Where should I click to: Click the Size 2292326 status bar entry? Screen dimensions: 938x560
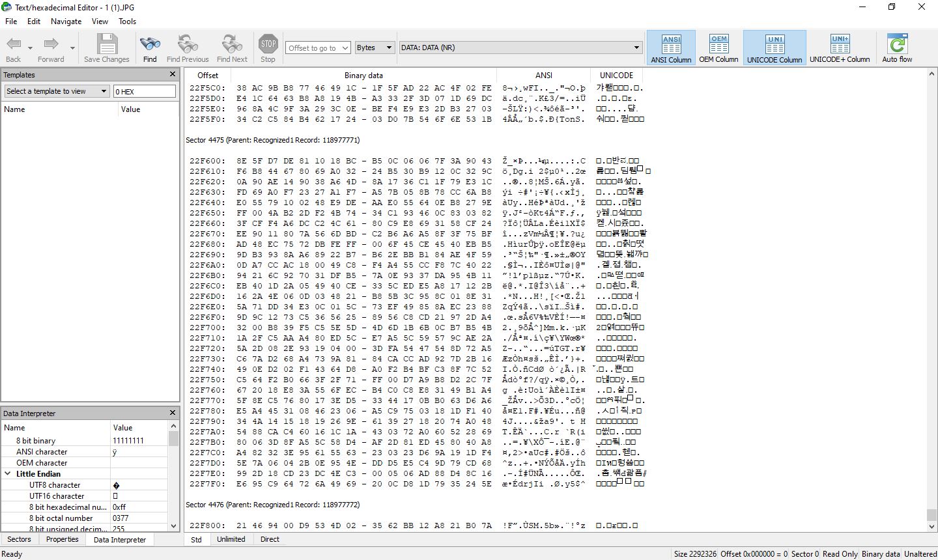(x=695, y=554)
